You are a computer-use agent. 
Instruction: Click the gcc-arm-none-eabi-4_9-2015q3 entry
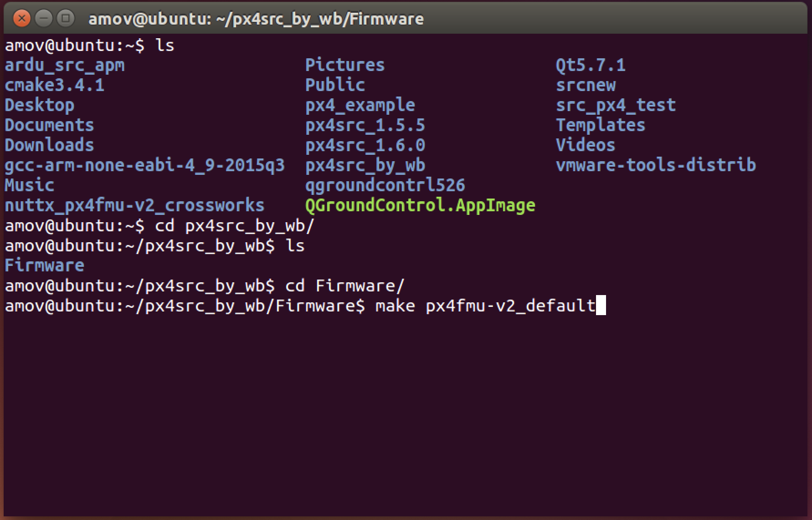145,165
